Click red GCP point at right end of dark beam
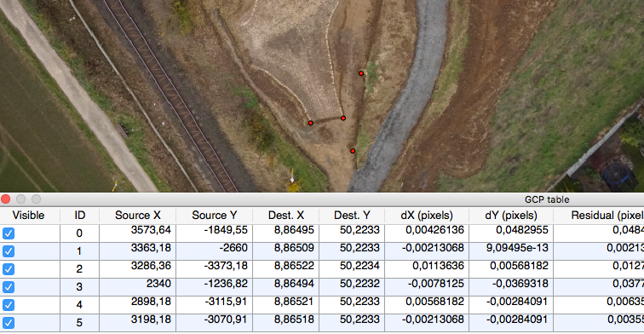Screen dimensions: 644x334 [343, 118]
